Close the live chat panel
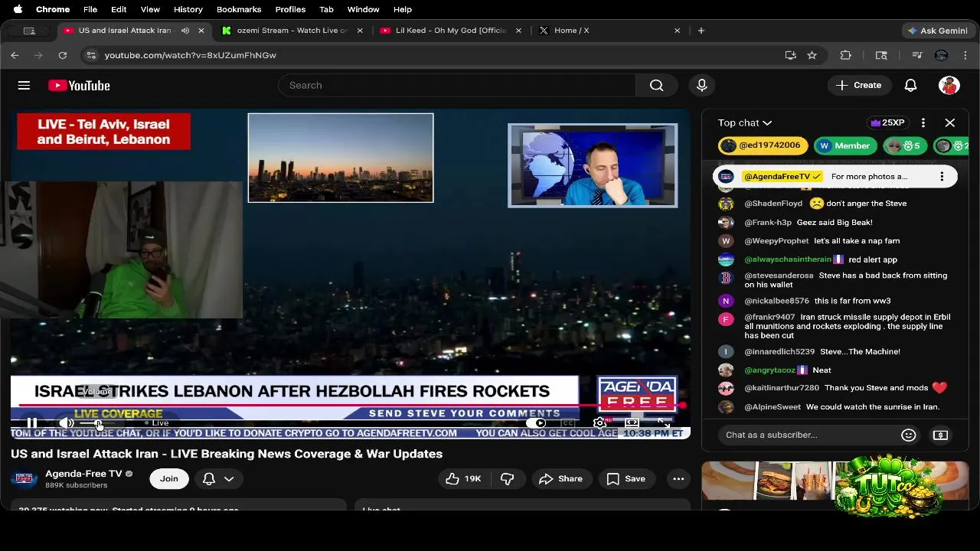Screen dimensions: 980x551 point(950,122)
